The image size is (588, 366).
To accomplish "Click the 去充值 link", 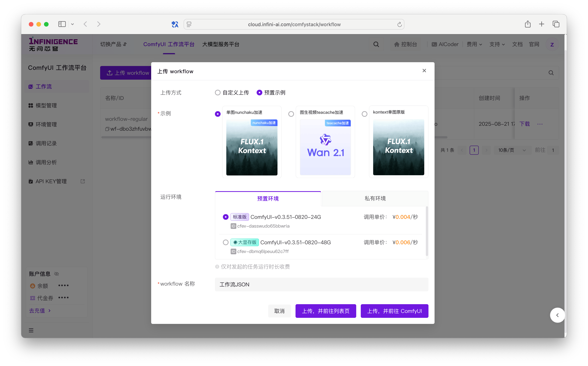I will [40, 311].
